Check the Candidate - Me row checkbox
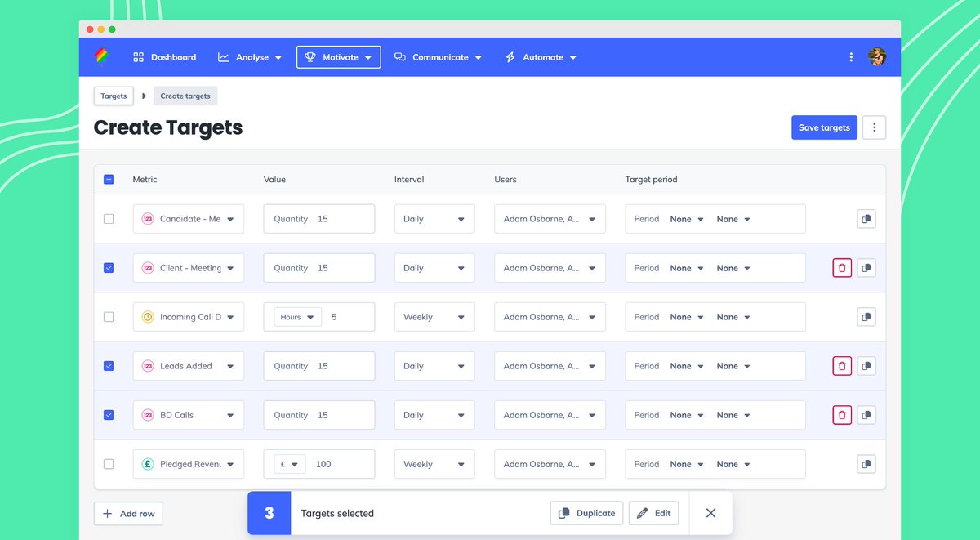This screenshot has width=980, height=540. (x=109, y=219)
